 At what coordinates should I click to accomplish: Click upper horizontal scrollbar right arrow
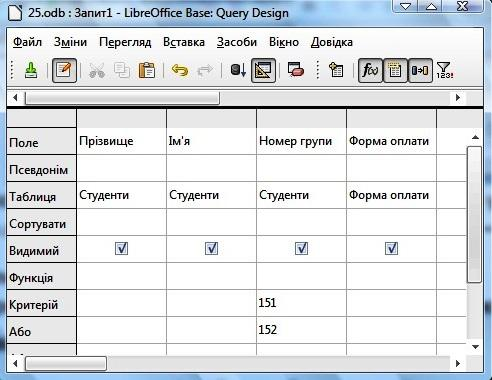coord(458,98)
